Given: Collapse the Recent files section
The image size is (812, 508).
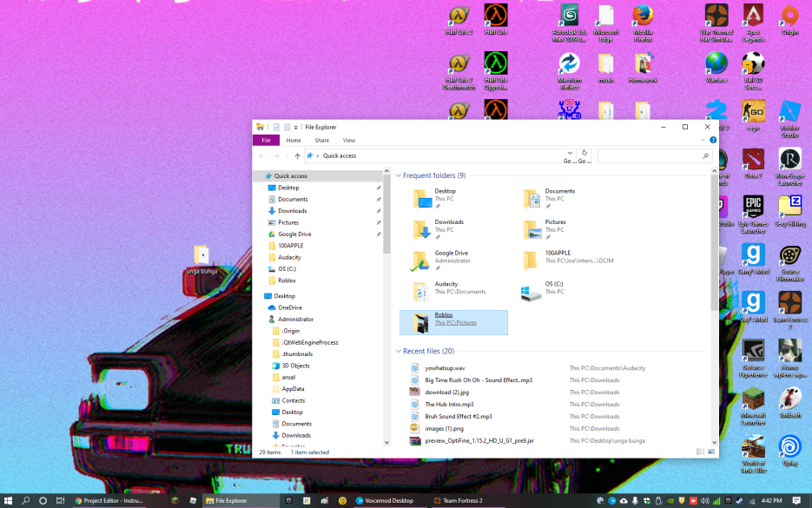Looking at the screenshot, I should 398,351.
